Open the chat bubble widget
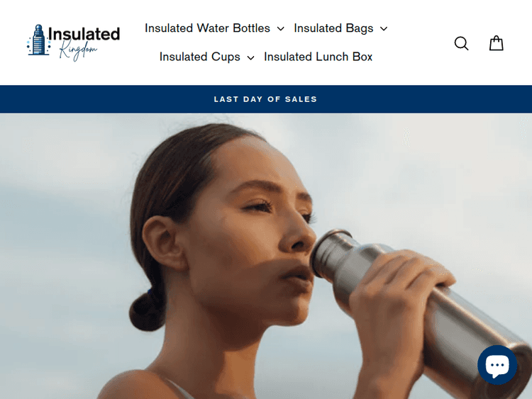Image resolution: width=532 pixels, height=399 pixels. point(497,365)
